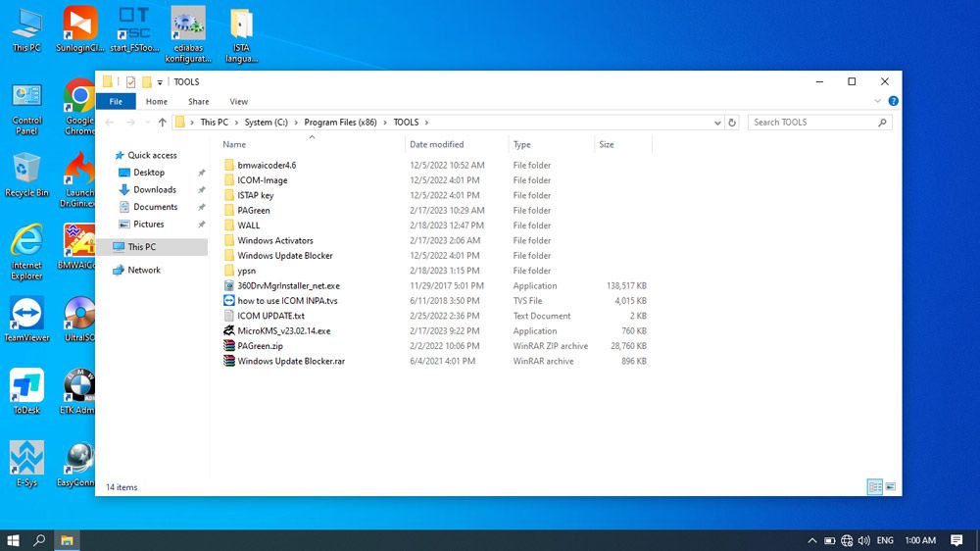Open the TeamViewer desktop shortcut
The height and width of the screenshot is (551, 980).
click(x=26, y=319)
